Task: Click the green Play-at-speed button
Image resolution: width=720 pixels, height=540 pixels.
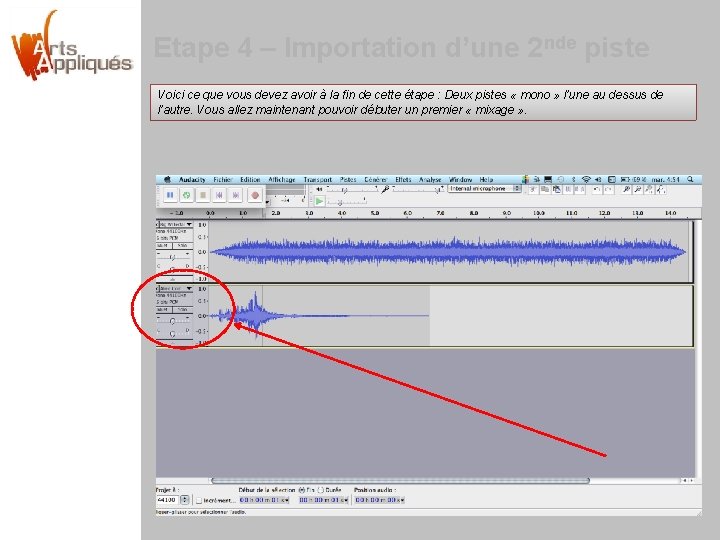Action: [x=319, y=201]
